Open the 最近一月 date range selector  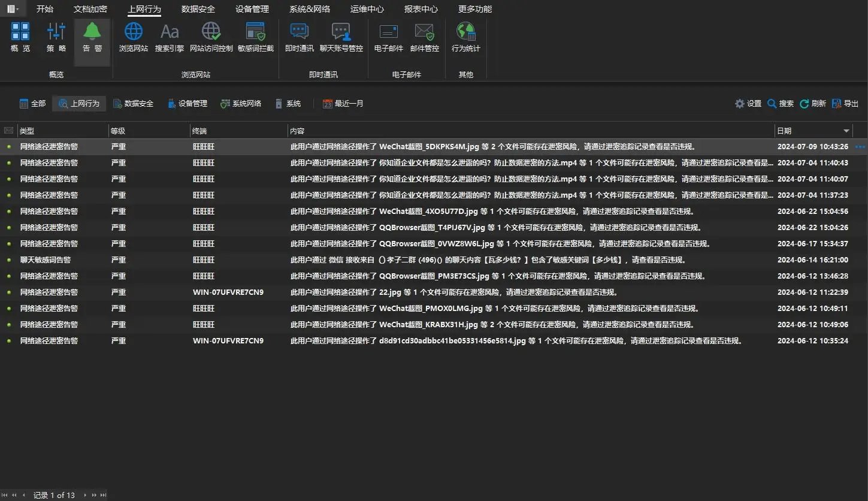(x=343, y=104)
